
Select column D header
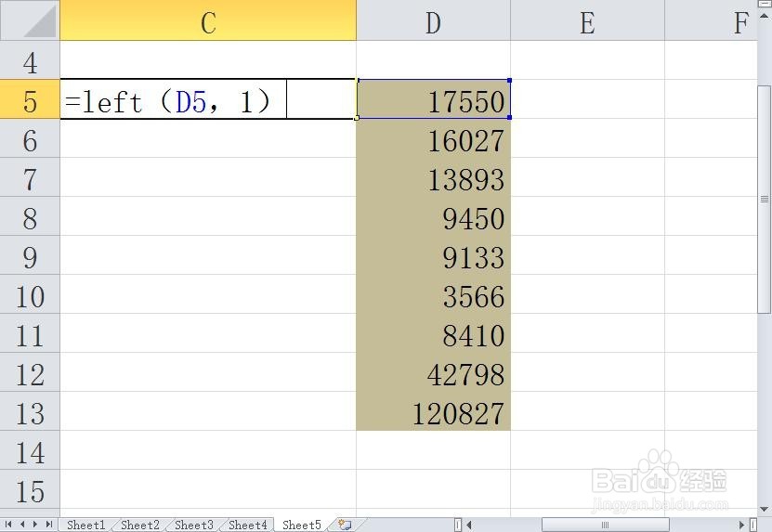[x=433, y=20]
